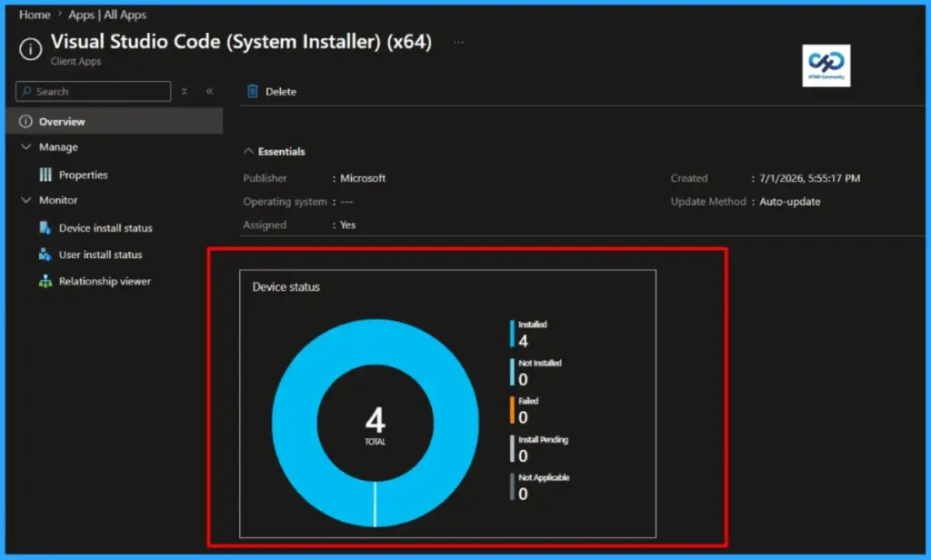Click the Not Installed legend label
931x560 pixels.
pos(540,363)
